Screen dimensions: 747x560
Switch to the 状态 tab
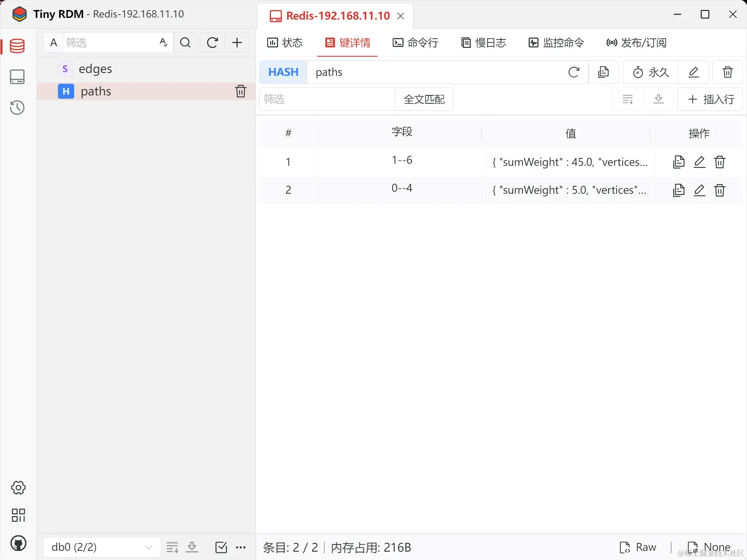[x=285, y=42]
